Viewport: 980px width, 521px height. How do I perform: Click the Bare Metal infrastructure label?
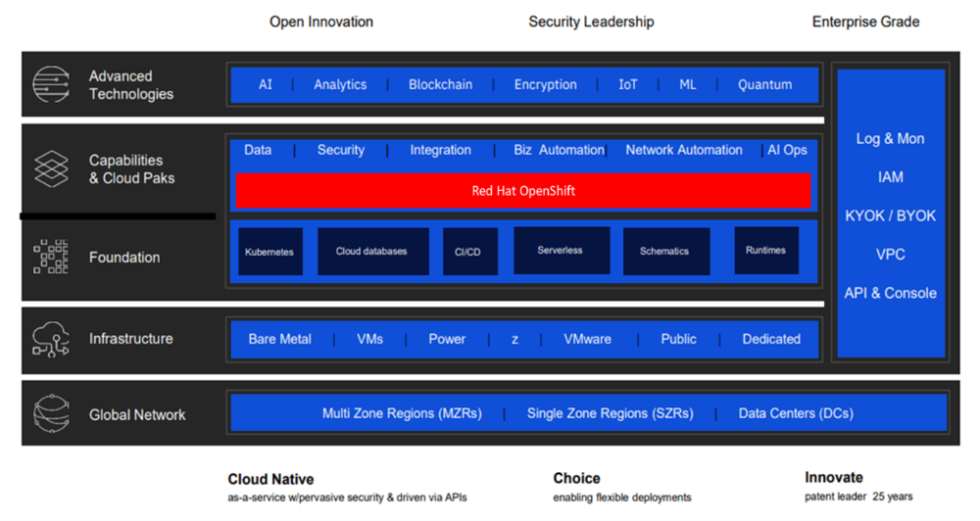[279, 339]
